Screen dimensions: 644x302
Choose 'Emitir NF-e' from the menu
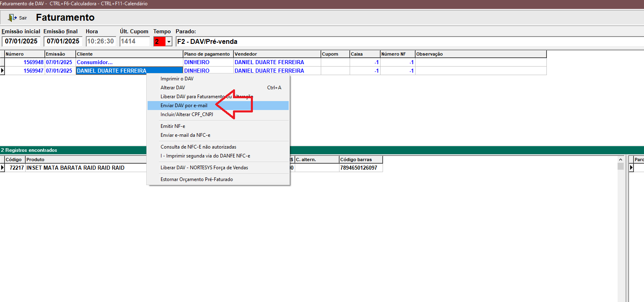[173, 126]
